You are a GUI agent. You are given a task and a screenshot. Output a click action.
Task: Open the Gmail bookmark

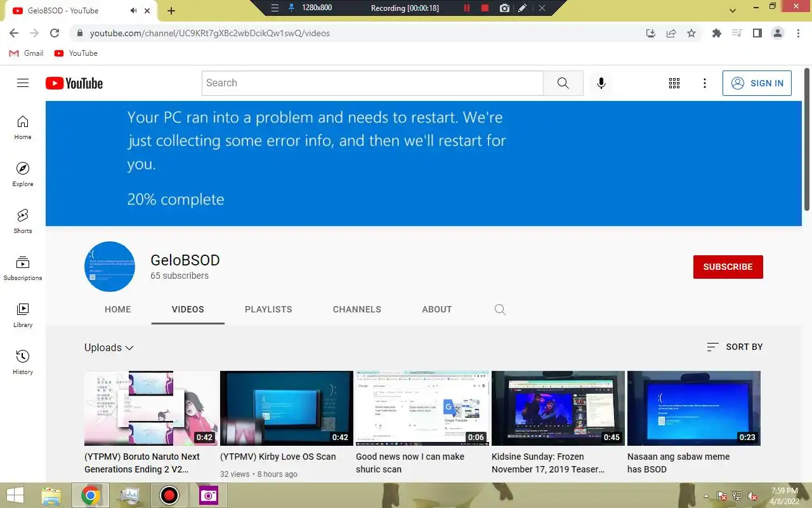click(x=26, y=53)
